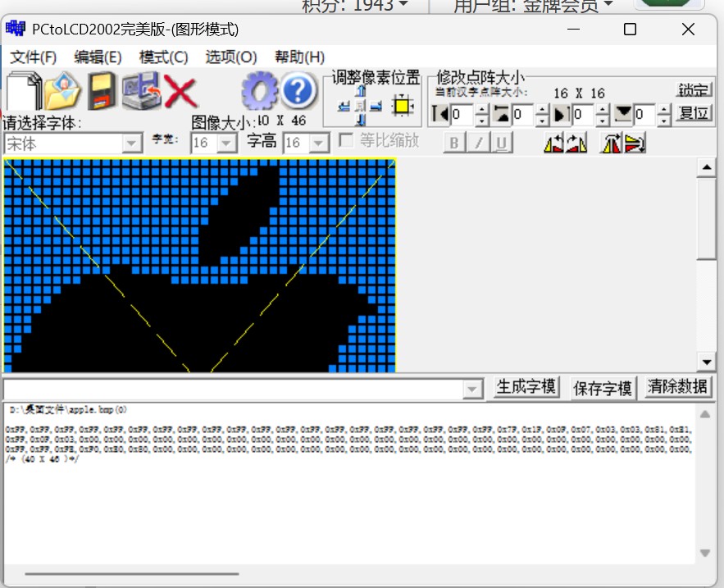
Task: Click the right-edge matrix resize icon
Action: point(562,114)
